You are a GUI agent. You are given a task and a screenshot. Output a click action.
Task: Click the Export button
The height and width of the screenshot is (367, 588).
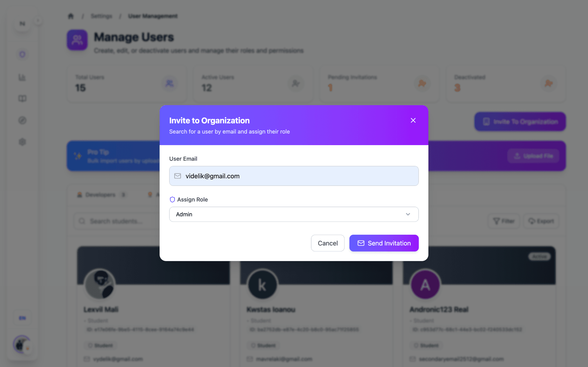(541, 221)
